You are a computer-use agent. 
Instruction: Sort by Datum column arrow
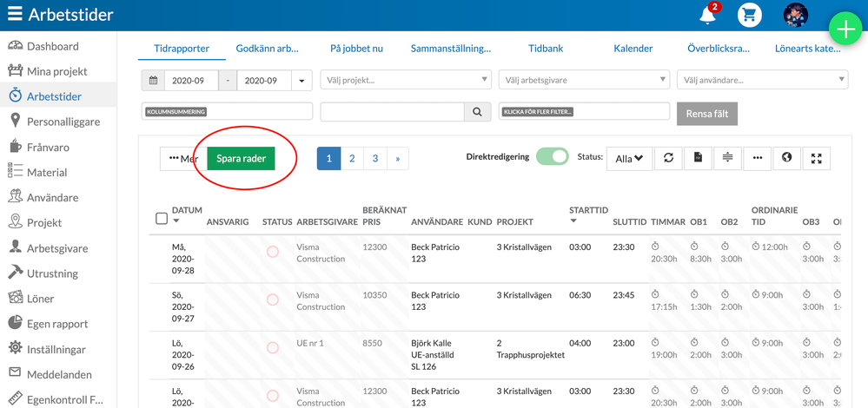pos(176,221)
